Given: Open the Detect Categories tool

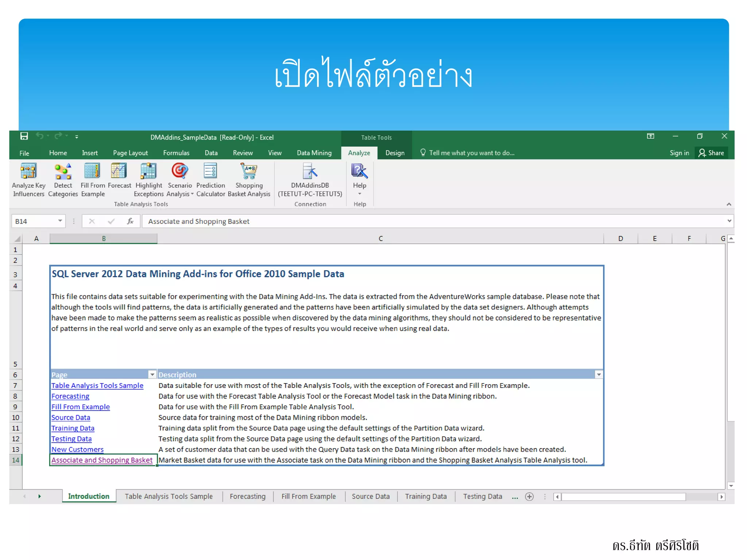Looking at the screenshot, I should [x=63, y=171].
